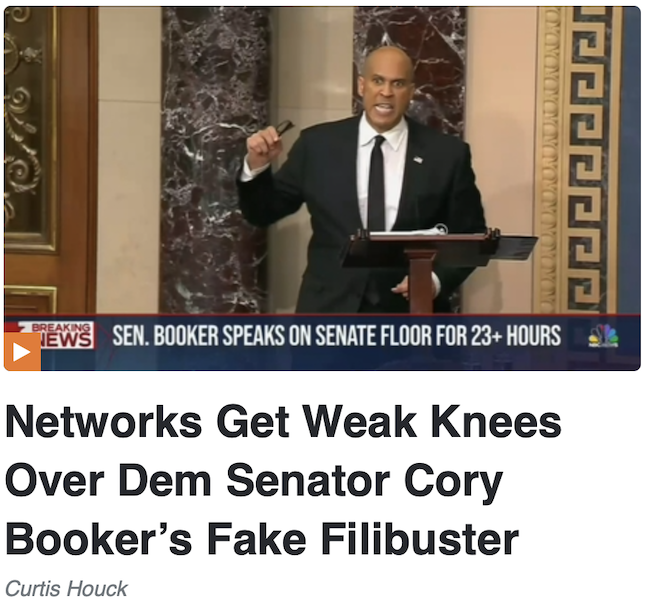646x599 pixels.
Task: Click the Breaking News badge
Action: click(61, 335)
